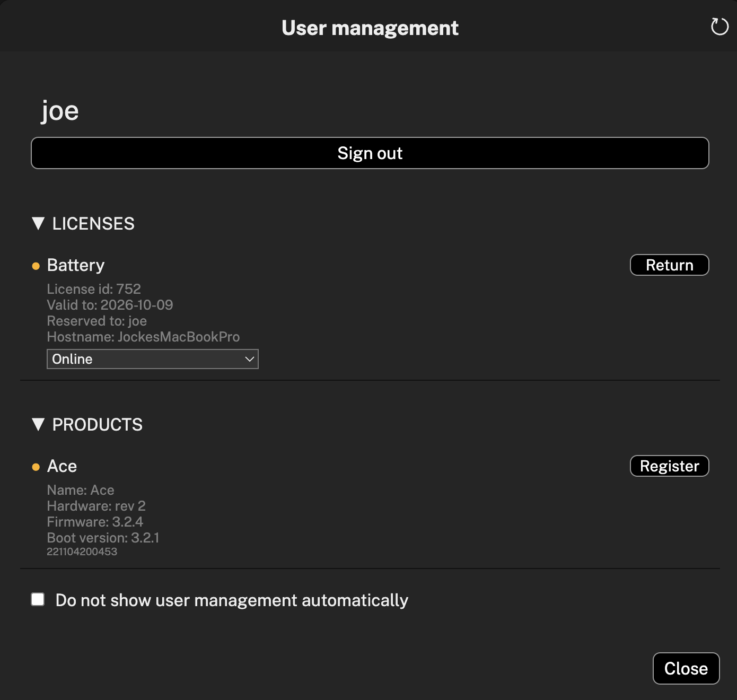Select the Battery license title
This screenshot has width=737, height=700.
click(76, 265)
